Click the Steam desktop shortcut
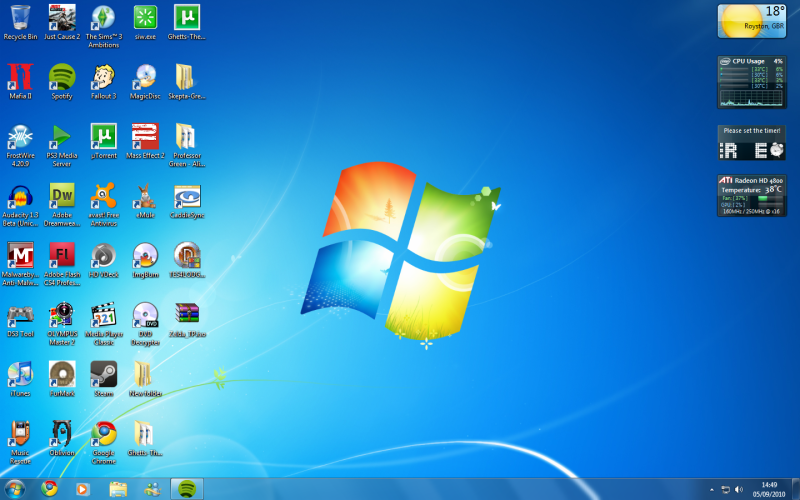 click(104, 379)
